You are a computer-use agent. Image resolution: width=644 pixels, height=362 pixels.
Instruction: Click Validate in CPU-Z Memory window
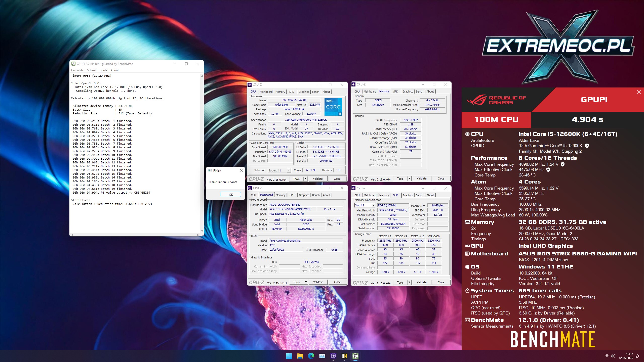click(x=422, y=178)
